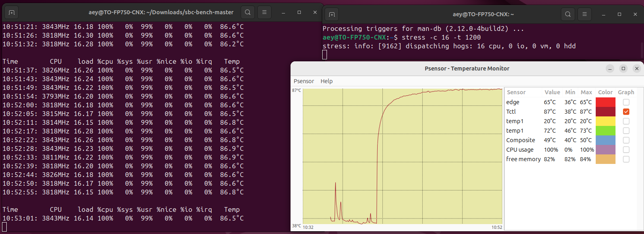This screenshot has height=234, width=644.
Task: Open new tab in right terminal
Action: click(x=332, y=14)
